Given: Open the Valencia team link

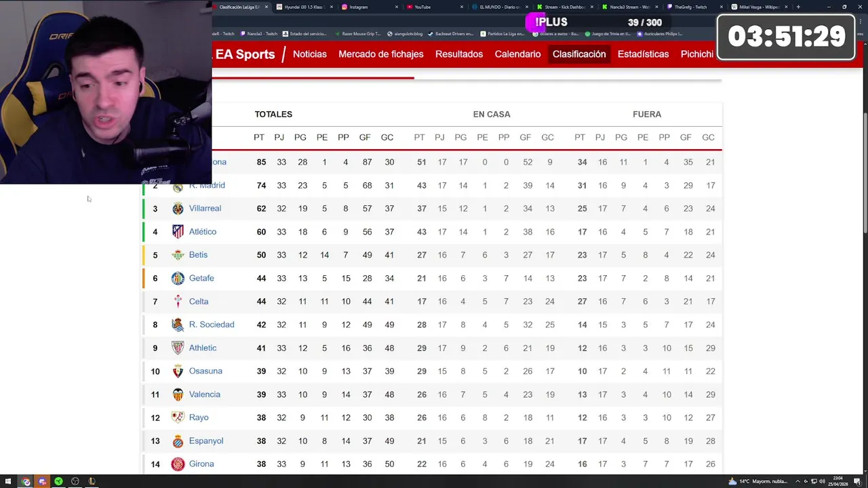Looking at the screenshot, I should [x=204, y=394].
